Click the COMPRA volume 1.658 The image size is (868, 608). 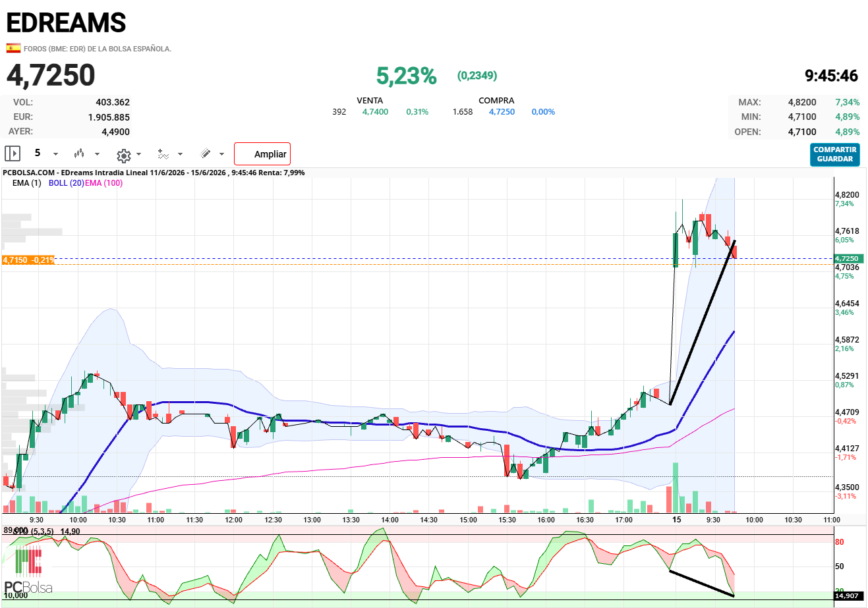463,112
